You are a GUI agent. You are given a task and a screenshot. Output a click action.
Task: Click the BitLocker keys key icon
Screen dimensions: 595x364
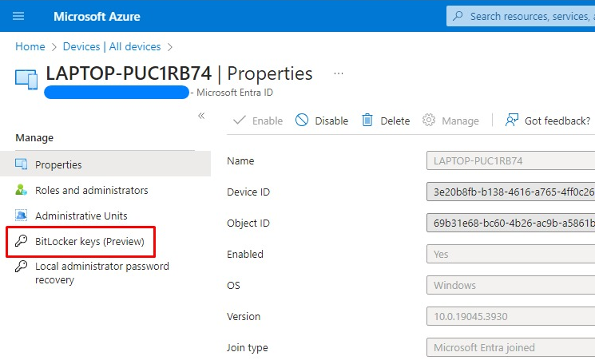(x=22, y=240)
